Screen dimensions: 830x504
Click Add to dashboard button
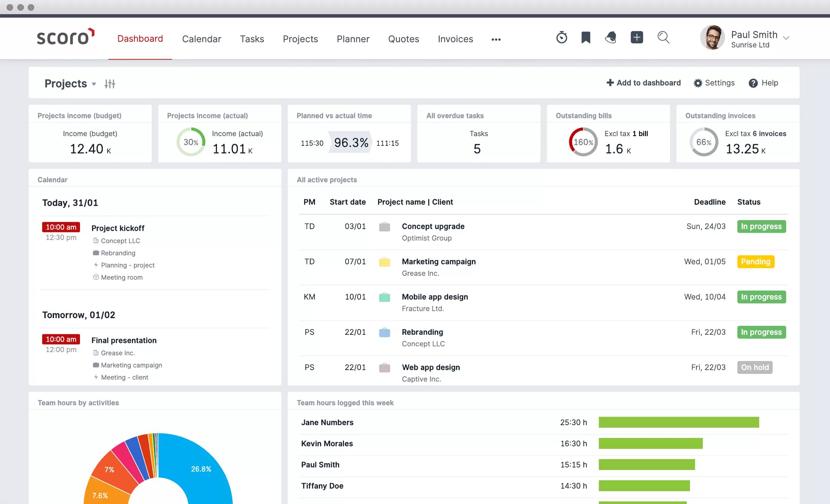(643, 83)
